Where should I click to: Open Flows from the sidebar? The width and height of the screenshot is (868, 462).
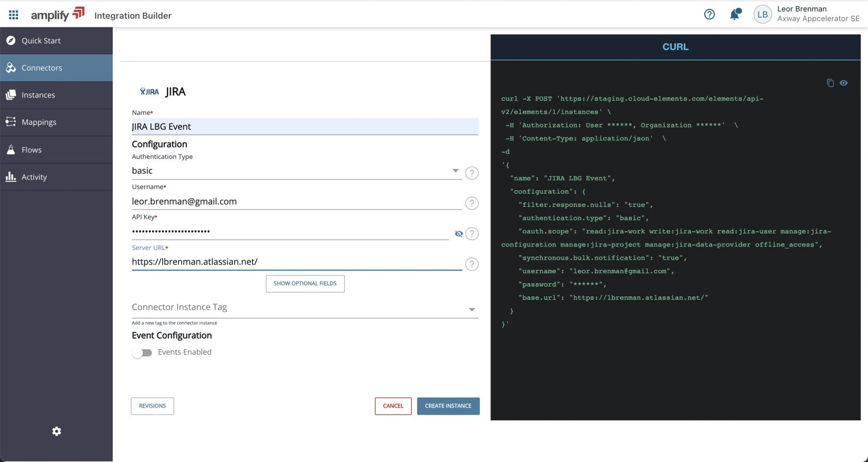[x=31, y=150]
